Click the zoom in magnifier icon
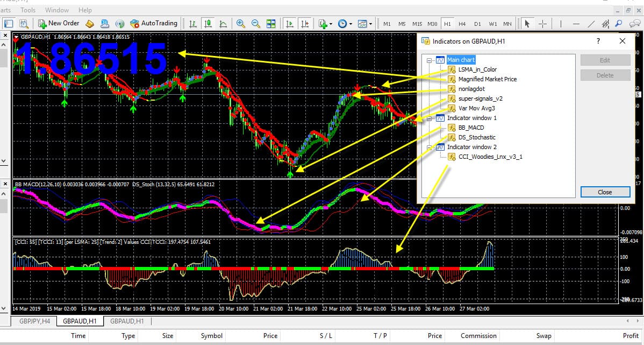Viewport: 644px width, 345px height. pyautogui.click(x=241, y=24)
